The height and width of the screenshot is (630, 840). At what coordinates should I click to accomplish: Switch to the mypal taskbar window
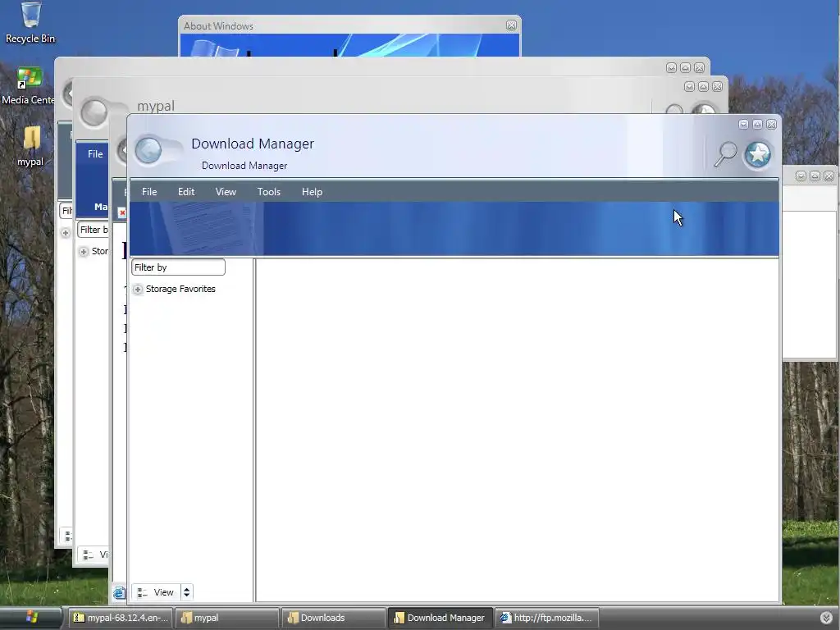[x=227, y=618]
